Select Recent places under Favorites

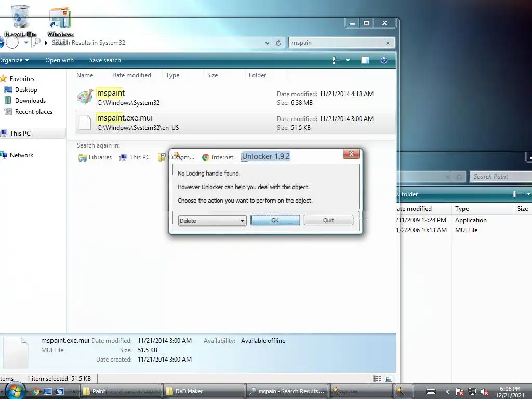click(33, 112)
